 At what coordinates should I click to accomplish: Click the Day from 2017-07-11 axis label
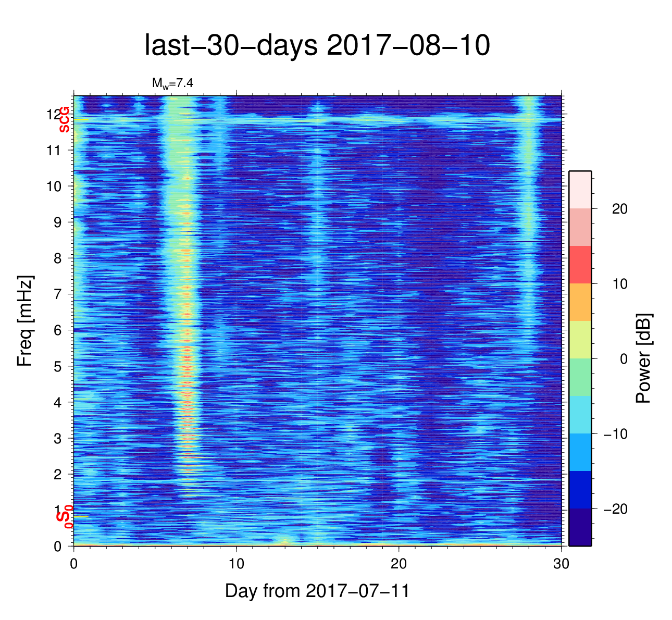[x=317, y=591]
